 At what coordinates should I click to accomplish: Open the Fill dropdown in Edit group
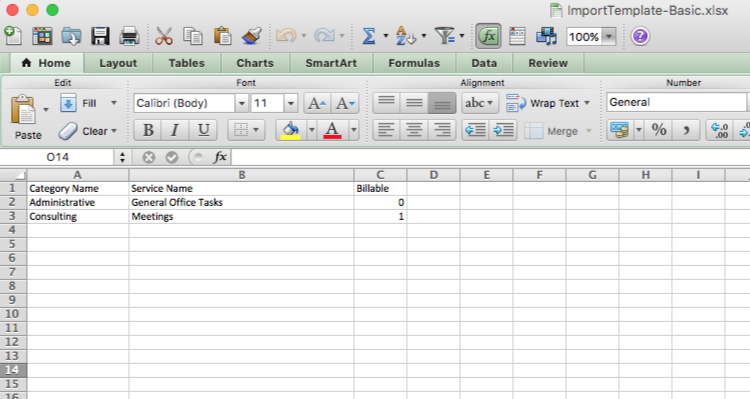[114, 103]
